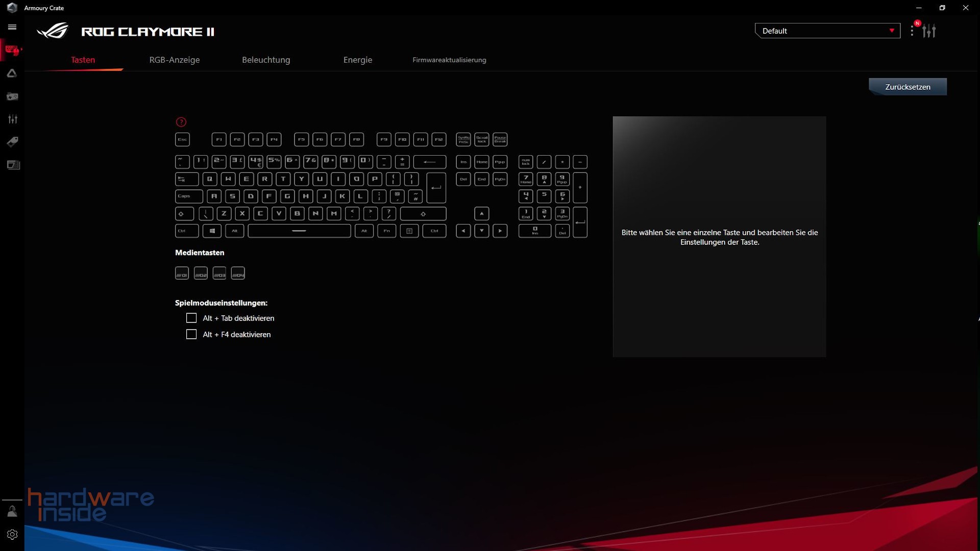Click the Zurücksetzen button
980x551 pixels.
tap(908, 86)
